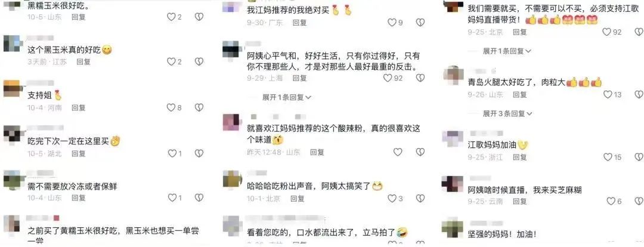
Task: Reply to the 江歌妈妈加油 comment from 浙江
Action: click(519, 157)
